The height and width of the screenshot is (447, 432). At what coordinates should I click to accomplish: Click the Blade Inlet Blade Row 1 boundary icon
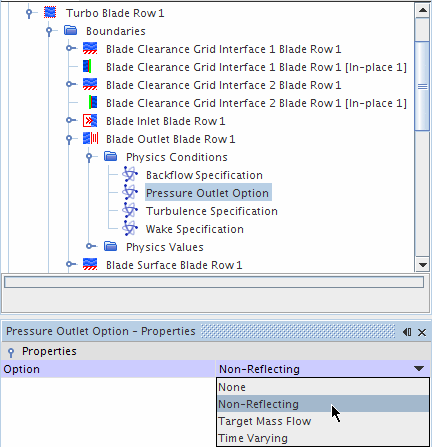(90, 121)
